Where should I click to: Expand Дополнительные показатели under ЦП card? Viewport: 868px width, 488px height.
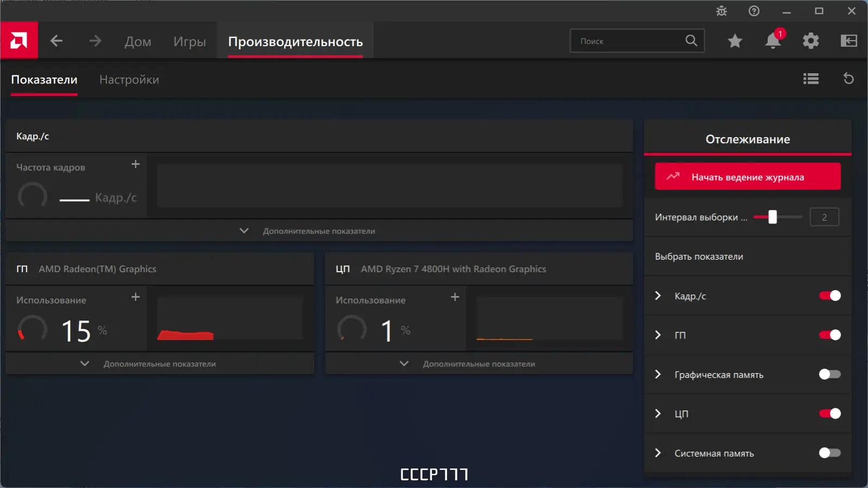[x=479, y=364]
